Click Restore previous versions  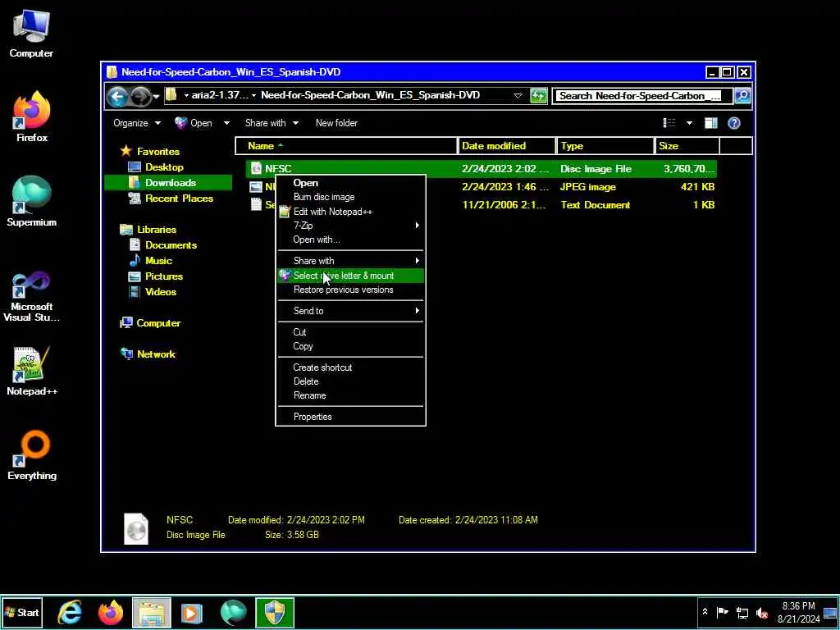coord(350,290)
